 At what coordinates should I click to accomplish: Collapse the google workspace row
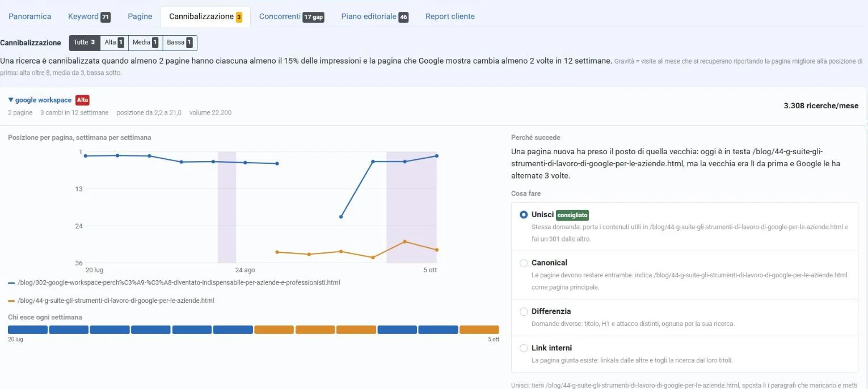(40, 100)
